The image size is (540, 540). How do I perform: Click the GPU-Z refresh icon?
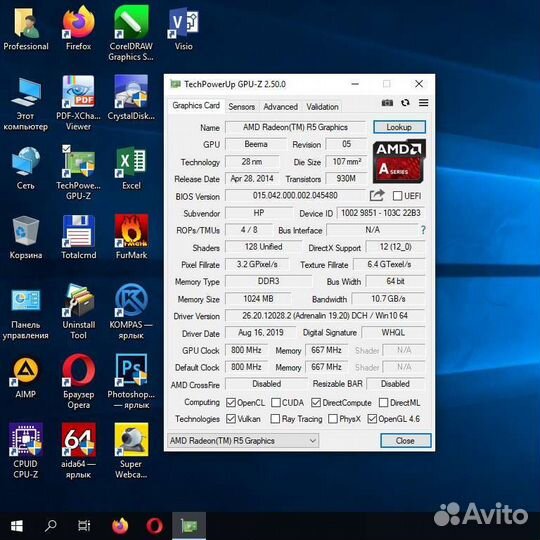point(405,103)
